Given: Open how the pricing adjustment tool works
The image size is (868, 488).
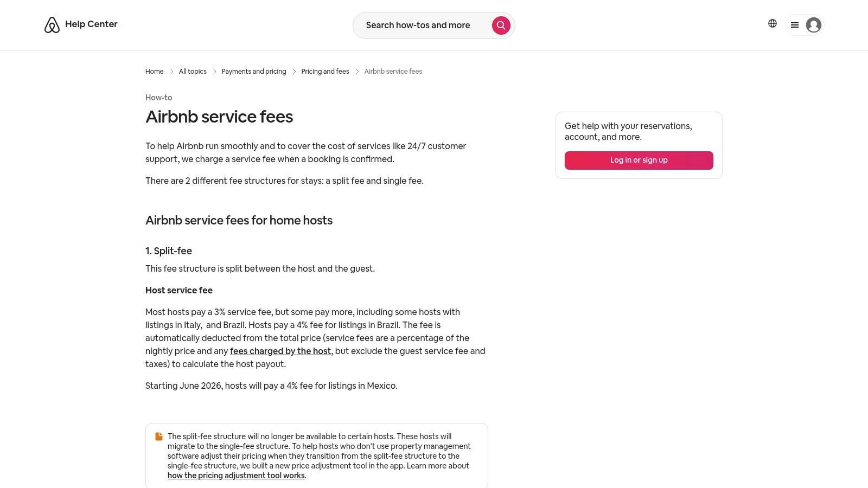Looking at the screenshot, I should click(x=236, y=476).
